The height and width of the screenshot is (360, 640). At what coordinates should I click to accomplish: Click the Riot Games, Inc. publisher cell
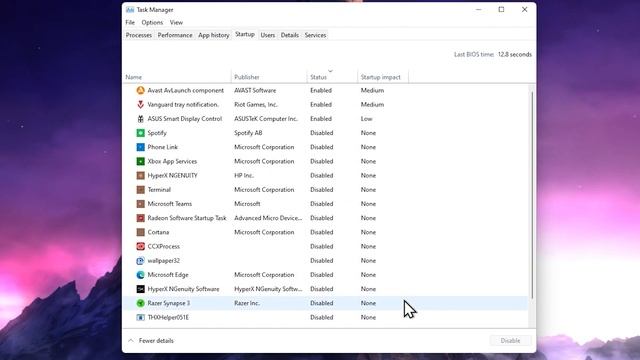pos(256,104)
